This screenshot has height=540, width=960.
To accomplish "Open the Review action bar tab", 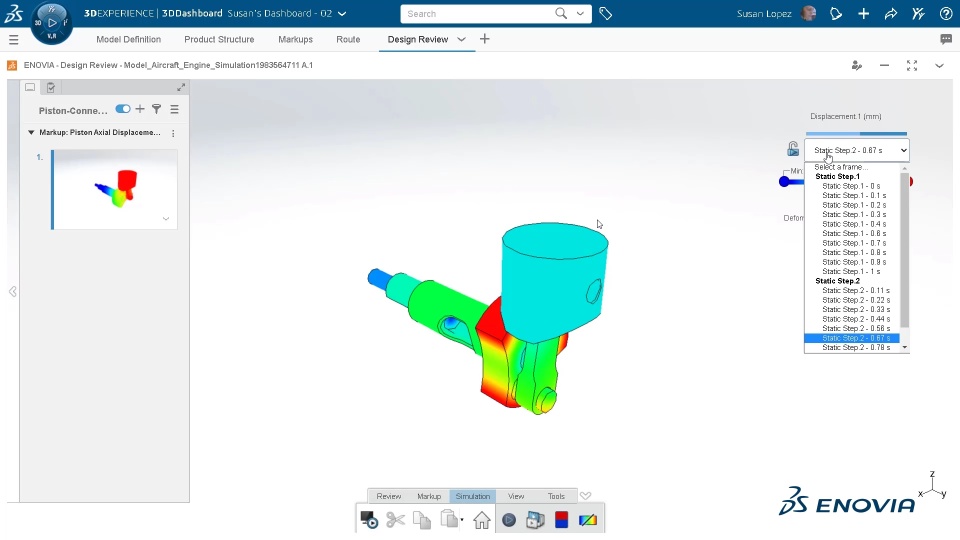I will point(389,496).
